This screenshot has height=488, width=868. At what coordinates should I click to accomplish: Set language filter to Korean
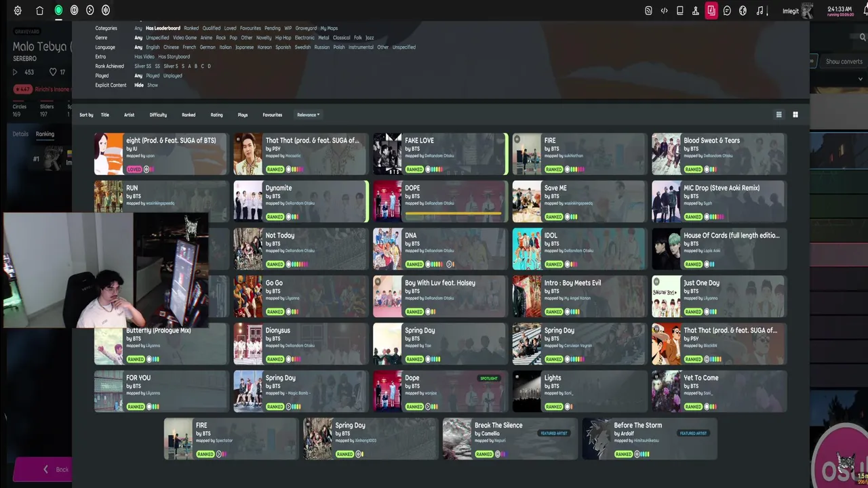point(264,47)
